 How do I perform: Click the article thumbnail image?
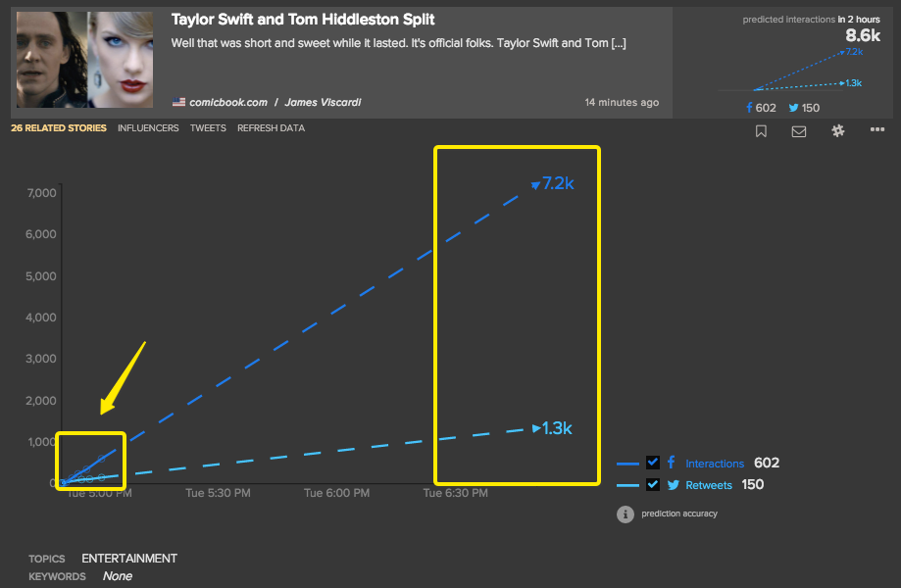pyautogui.click(x=83, y=59)
